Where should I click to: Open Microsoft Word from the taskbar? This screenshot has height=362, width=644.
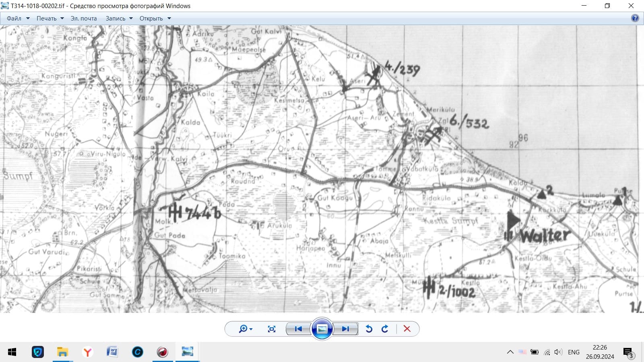pyautogui.click(x=112, y=352)
